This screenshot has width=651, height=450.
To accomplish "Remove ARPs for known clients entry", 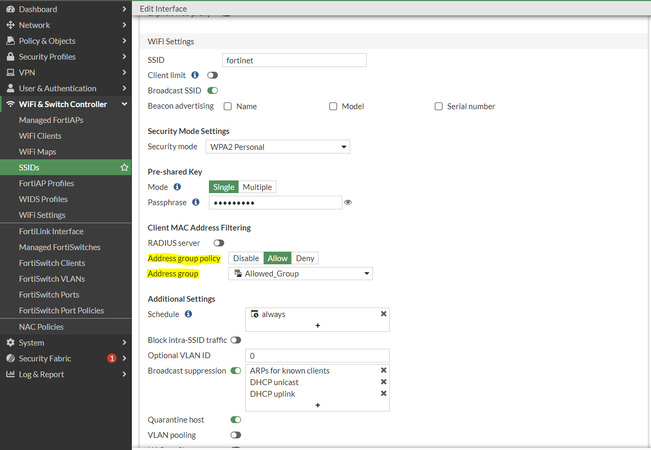I will [x=384, y=370].
